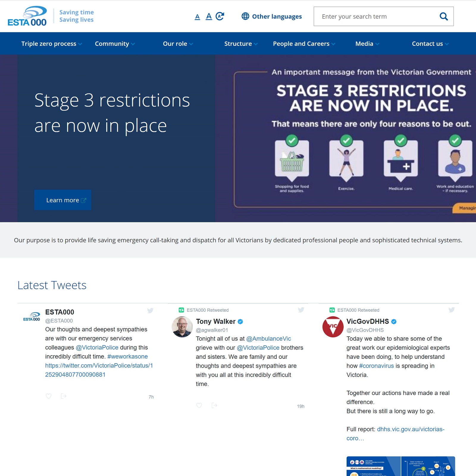476x476 pixels.
Task: Click verified badge next to VicGovDHHS
Action: pyautogui.click(x=394, y=322)
